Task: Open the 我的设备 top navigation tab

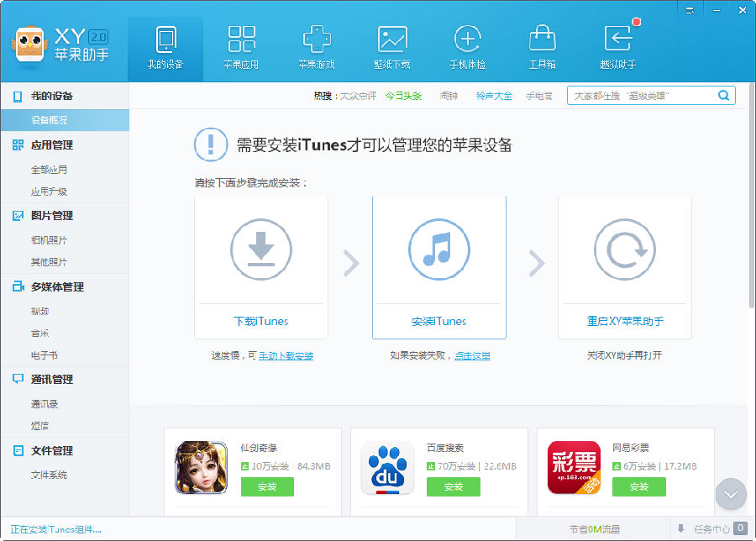Action: click(x=165, y=49)
